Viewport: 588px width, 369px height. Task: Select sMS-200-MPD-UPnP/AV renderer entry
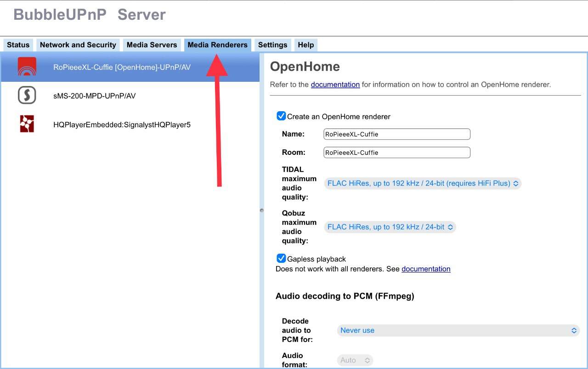(x=94, y=96)
